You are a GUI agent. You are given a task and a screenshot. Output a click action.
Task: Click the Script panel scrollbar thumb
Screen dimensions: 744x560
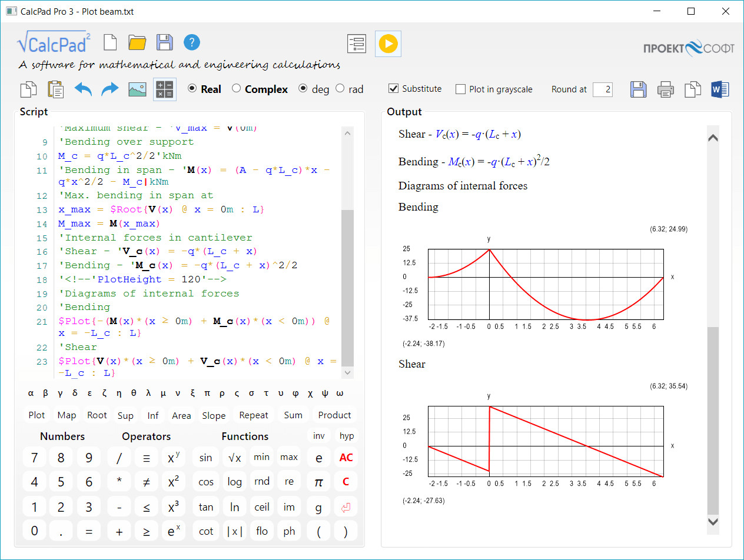coord(347,288)
